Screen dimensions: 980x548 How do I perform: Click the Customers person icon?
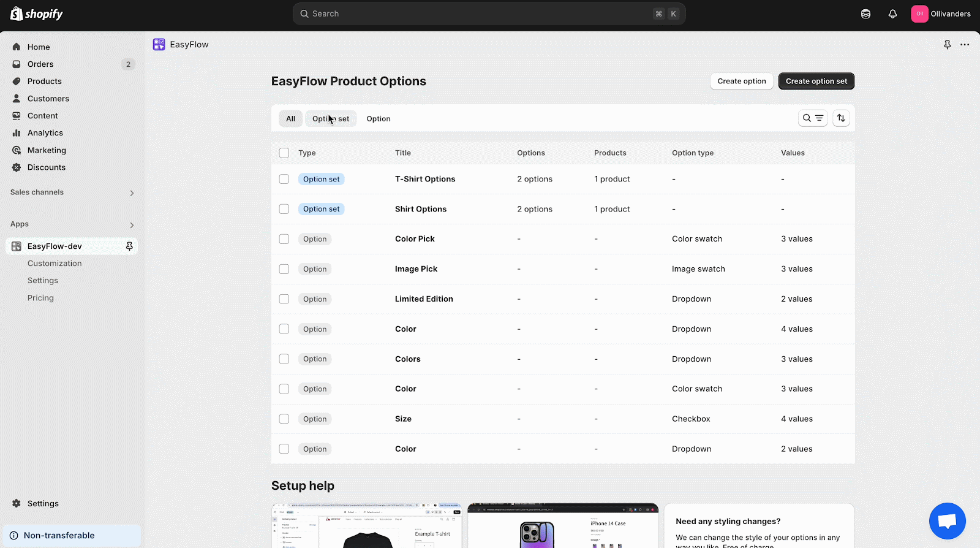(17, 98)
